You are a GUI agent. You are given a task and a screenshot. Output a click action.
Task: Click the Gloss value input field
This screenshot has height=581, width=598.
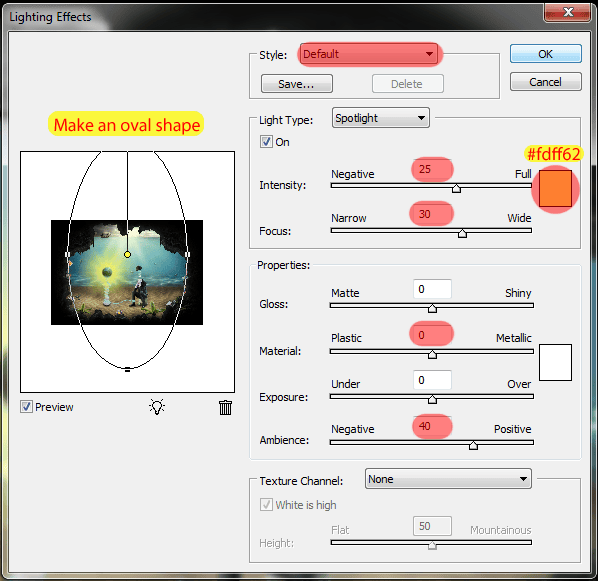pyautogui.click(x=432, y=289)
